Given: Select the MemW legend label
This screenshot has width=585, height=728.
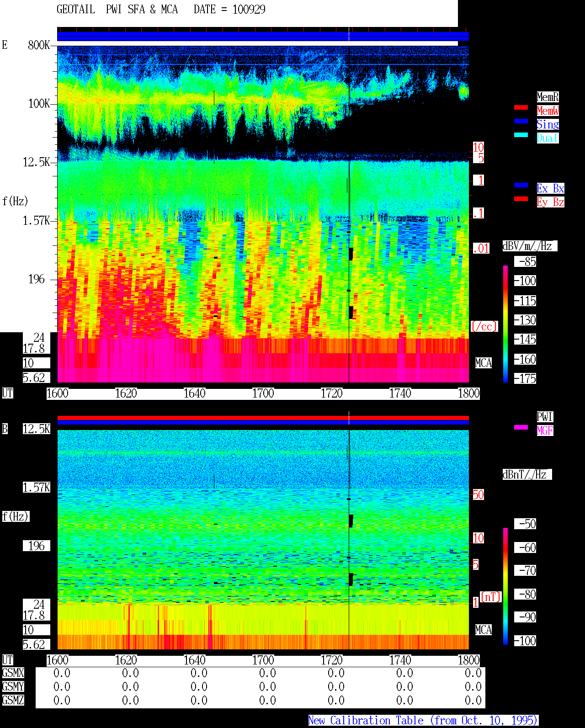Looking at the screenshot, I should (548, 111).
